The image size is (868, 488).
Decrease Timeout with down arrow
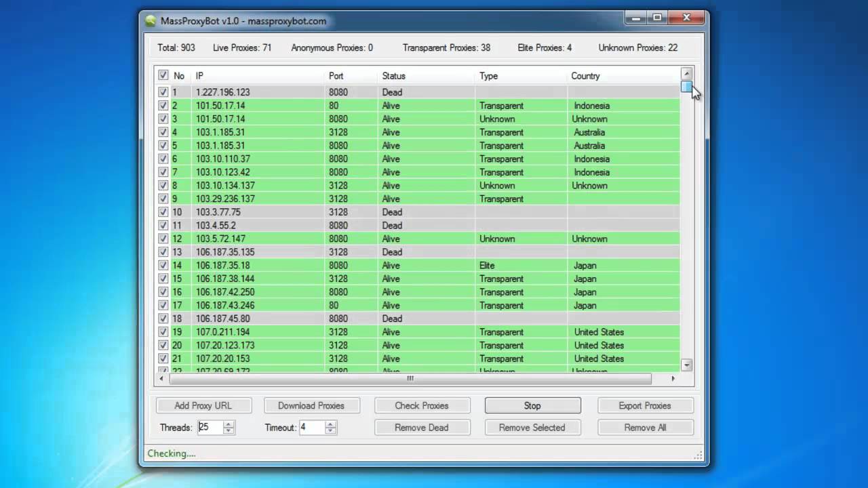point(330,431)
